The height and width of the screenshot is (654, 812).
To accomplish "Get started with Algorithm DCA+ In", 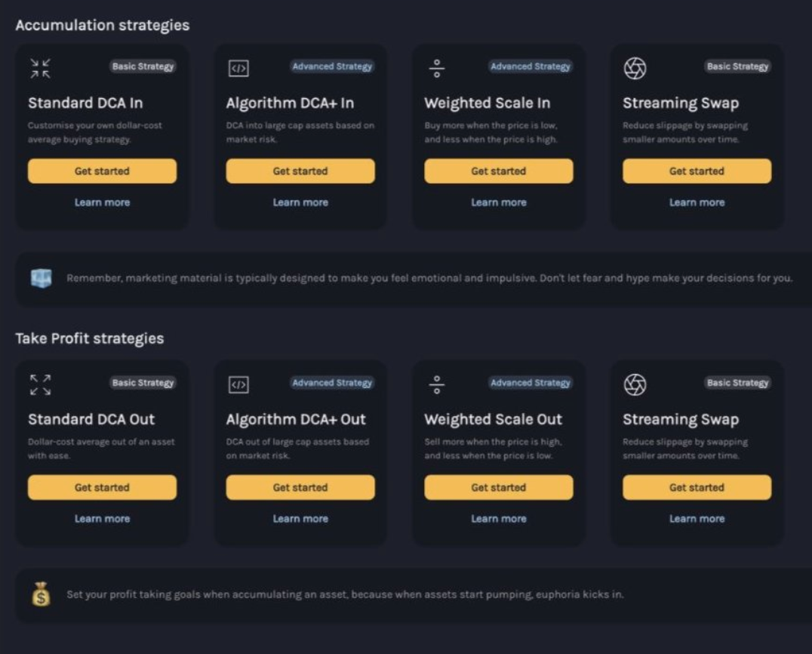I will pyautogui.click(x=300, y=171).
